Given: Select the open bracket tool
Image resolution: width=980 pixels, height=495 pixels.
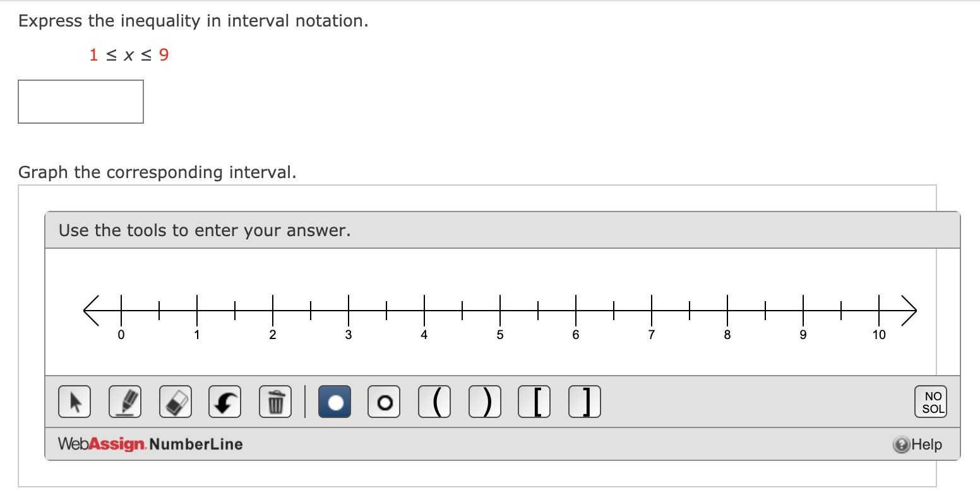Looking at the screenshot, I should (534, 401).
